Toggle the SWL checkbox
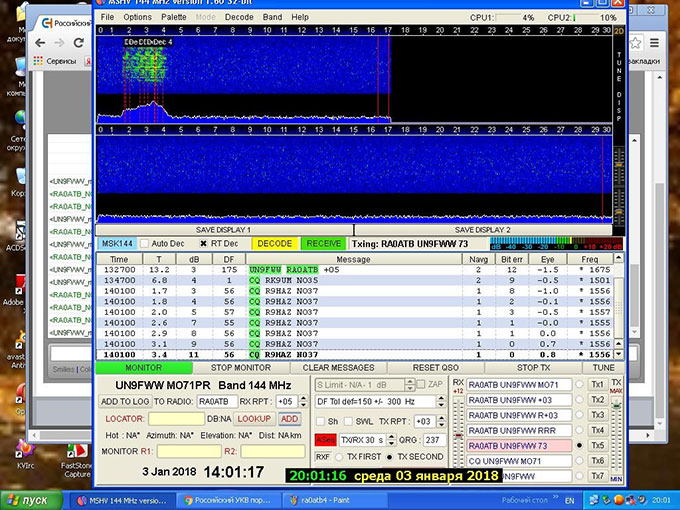This screenshot has height=510, width=680. (x=348, y=421)
